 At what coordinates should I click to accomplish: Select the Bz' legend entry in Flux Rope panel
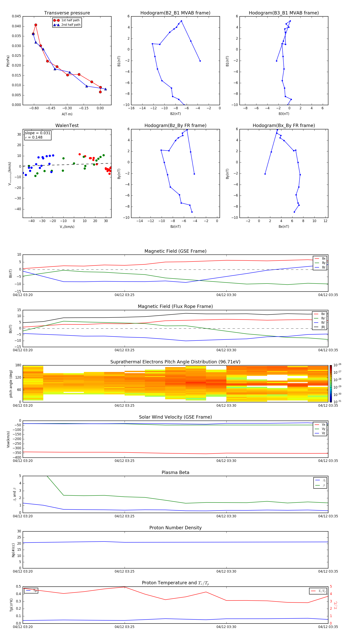[x=320, y=323]
